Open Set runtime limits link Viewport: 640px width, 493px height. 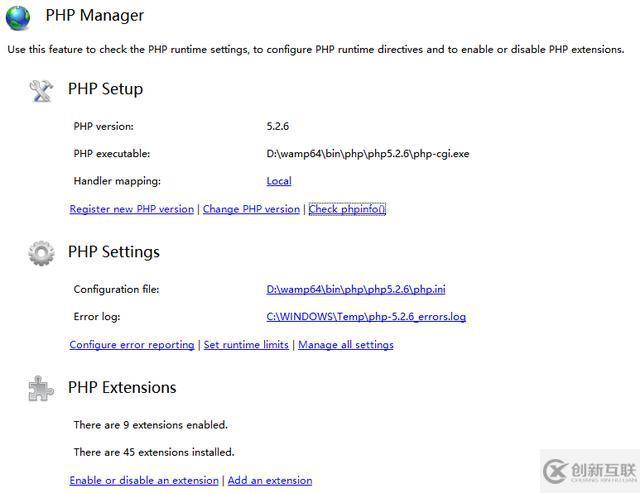(246, 345)
